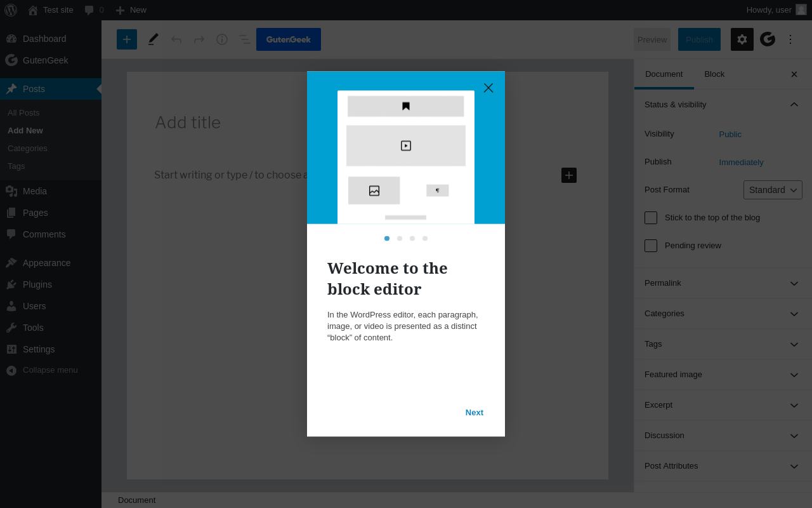Select the second welcome guide page dot
Image resolution: width=812 pixels, height=508 pixels.
(x=400, y=239)
